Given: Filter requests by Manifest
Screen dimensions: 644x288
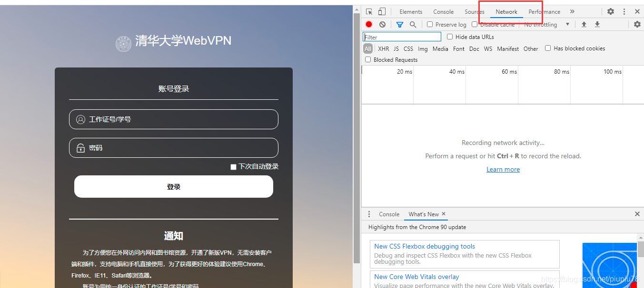Looking at the screenshot, I should tap(508, 48).
